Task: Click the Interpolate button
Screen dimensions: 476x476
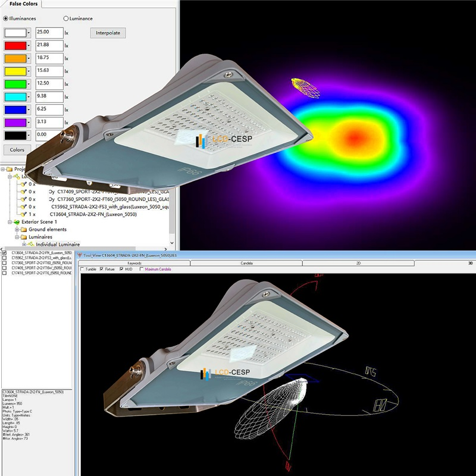Action: click(x=108, y=33)
